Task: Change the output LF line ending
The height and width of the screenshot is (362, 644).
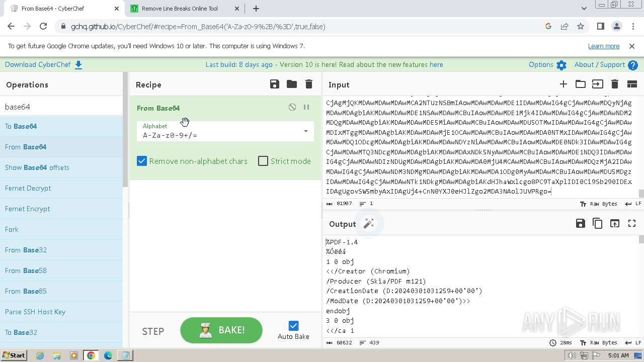Action: pyautogui.click(x=633, y=342)
